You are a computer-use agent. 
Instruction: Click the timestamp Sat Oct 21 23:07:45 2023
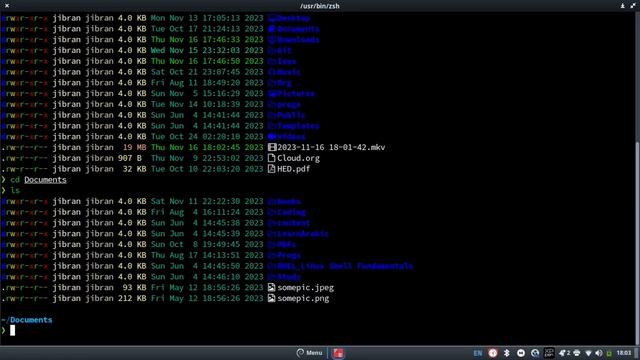tap(207, 72)
